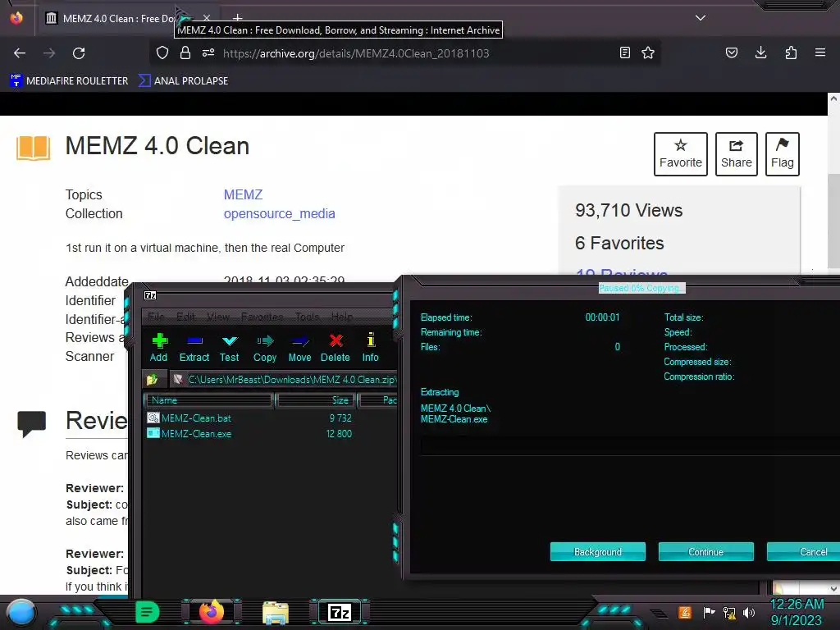Switch to 7-Zip from the taskbar
The height and width of the screenshot is (630, 840).
[340, 612]
